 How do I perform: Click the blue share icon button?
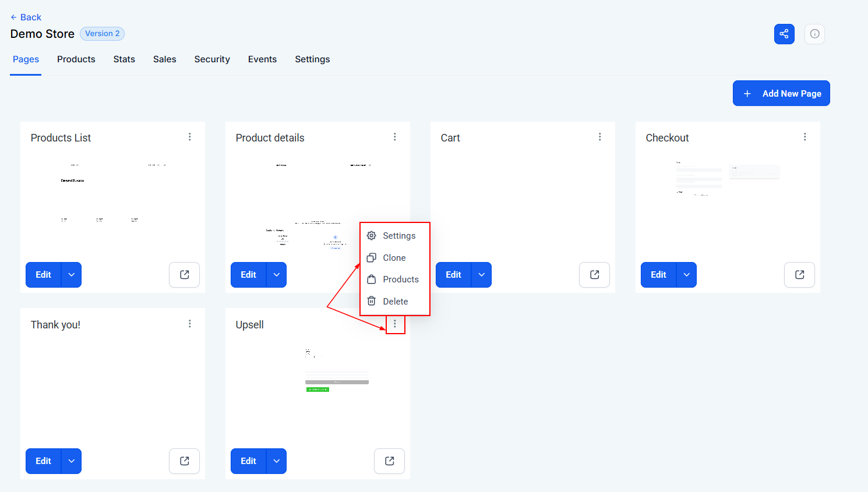click(784, 34)
